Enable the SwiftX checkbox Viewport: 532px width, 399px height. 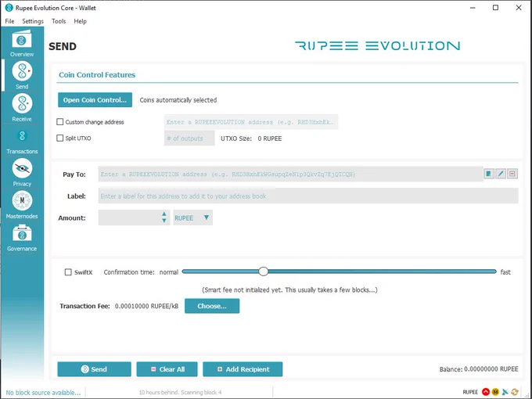coord(68,272)
